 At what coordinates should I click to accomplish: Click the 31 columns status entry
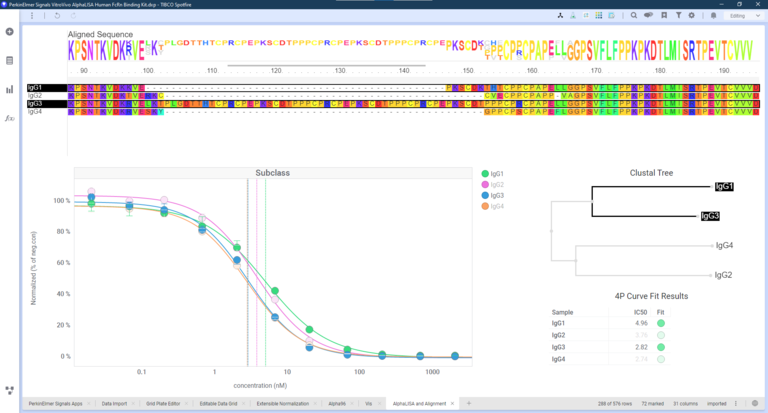tap(685, 404)
